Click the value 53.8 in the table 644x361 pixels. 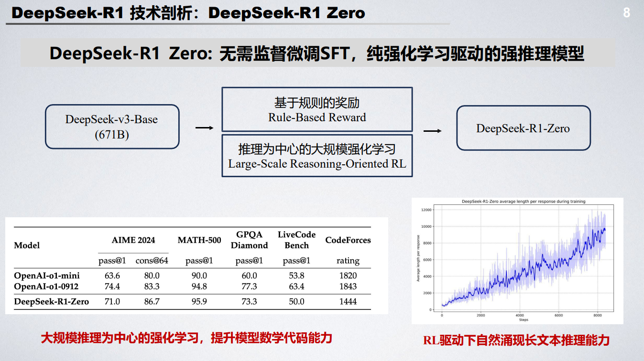(x=296, y=276)
